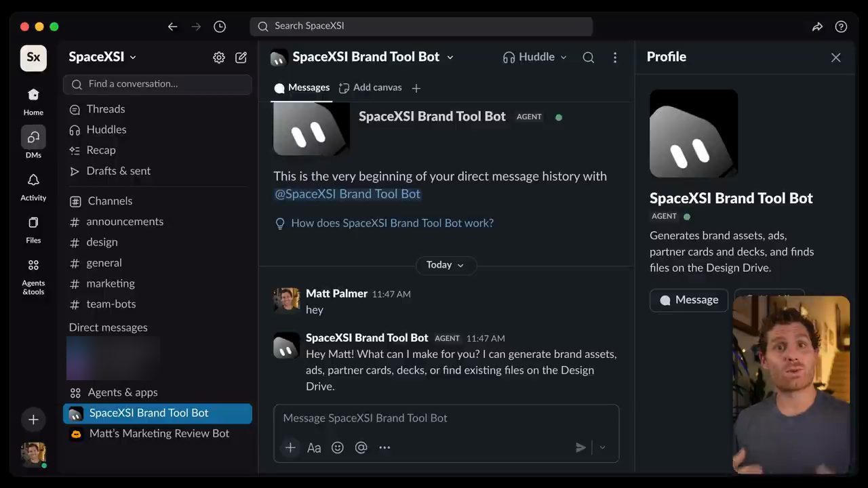Go back with the left arrow
Viewport: 868px width, 488px height.
click(172, 26)
